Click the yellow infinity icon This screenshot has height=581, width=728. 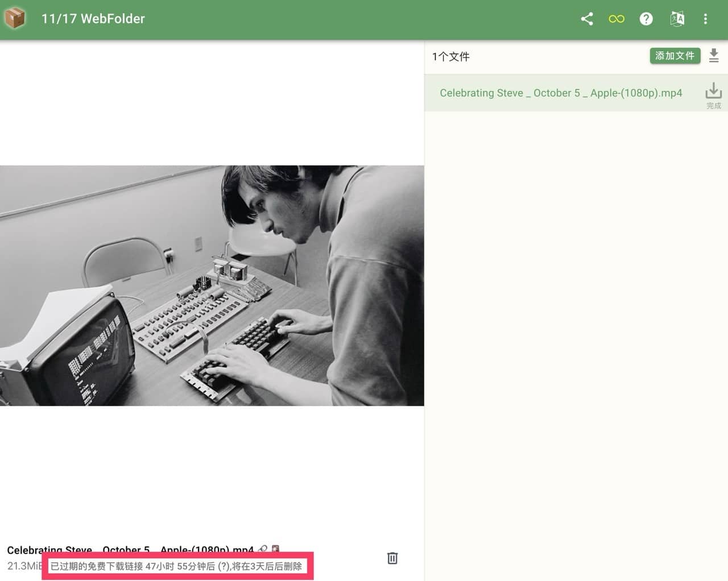[616, 19]
